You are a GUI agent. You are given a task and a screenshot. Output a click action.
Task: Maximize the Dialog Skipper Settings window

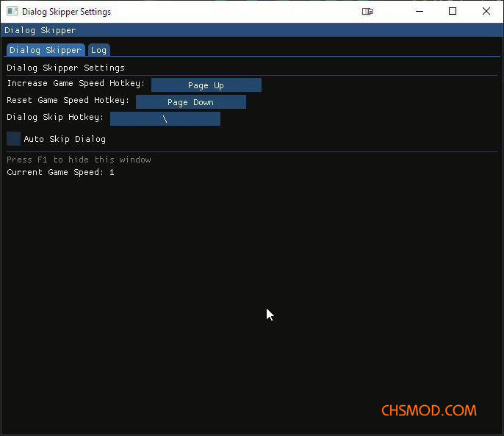click(453, 12)
